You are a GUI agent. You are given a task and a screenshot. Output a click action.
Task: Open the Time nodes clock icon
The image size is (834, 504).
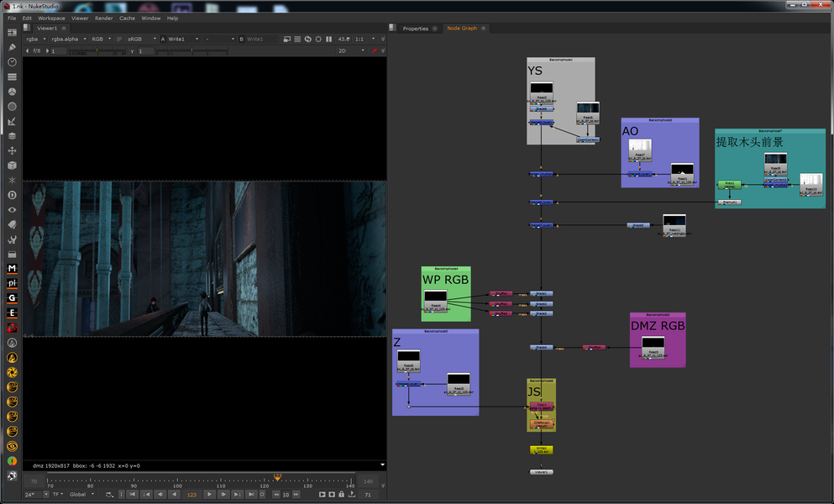[12, 61]
